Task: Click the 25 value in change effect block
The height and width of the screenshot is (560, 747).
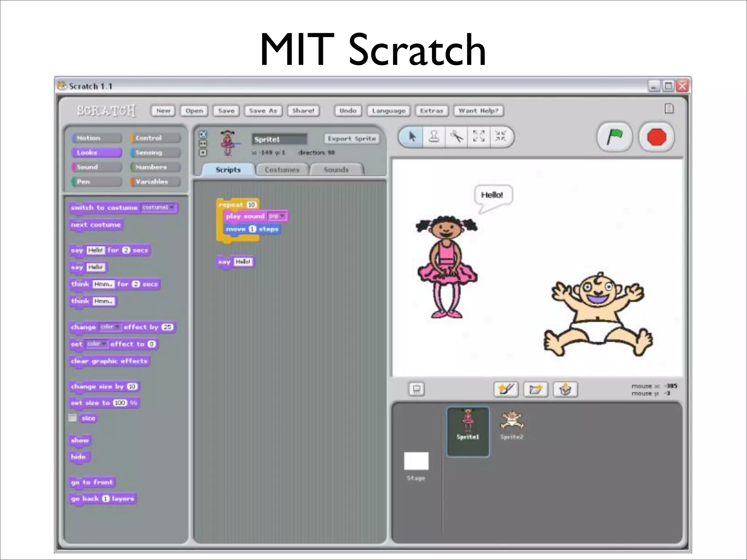Action: point(167,327)
